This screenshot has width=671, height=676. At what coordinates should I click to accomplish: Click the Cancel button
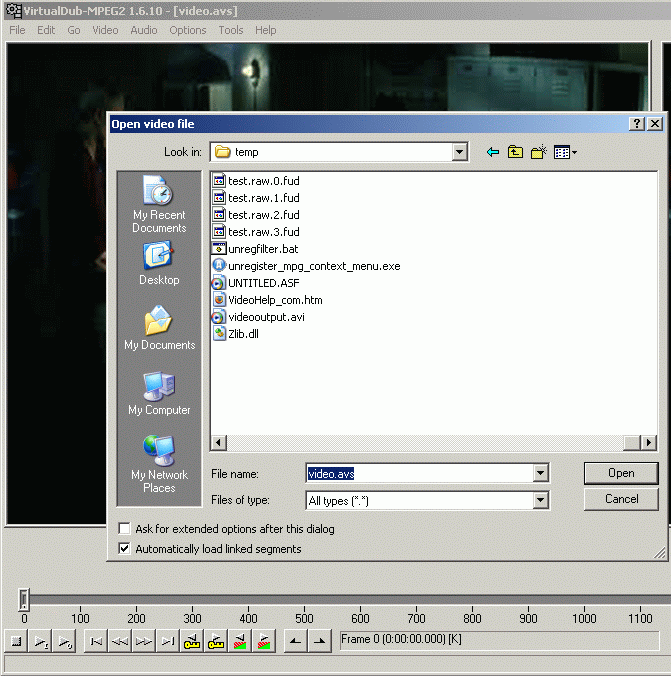pyautogui.click(x=621, y=499)
